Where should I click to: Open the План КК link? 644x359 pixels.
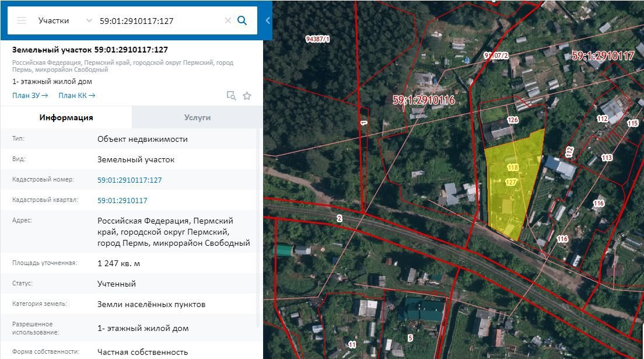76,95
